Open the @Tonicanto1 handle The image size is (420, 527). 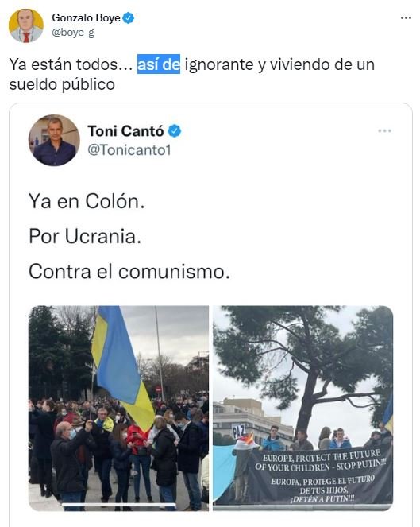click(129, 150)
